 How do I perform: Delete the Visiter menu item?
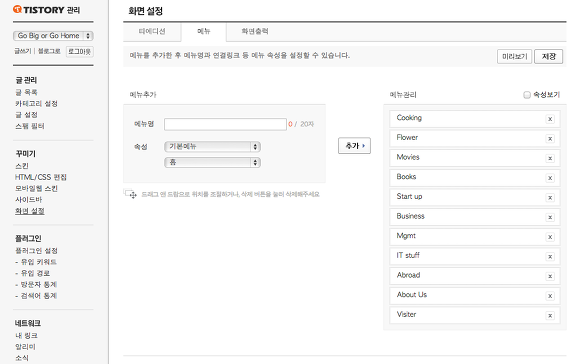coord(550,316)
